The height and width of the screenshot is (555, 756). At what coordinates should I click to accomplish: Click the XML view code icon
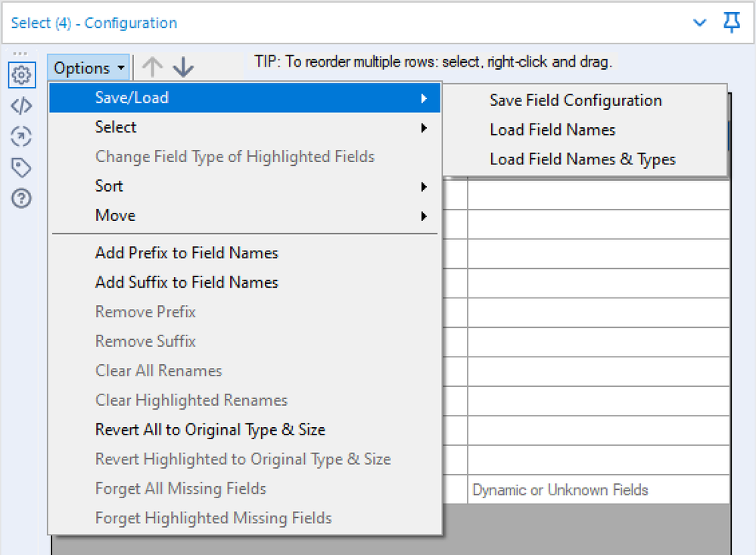(x=21, y=106)
